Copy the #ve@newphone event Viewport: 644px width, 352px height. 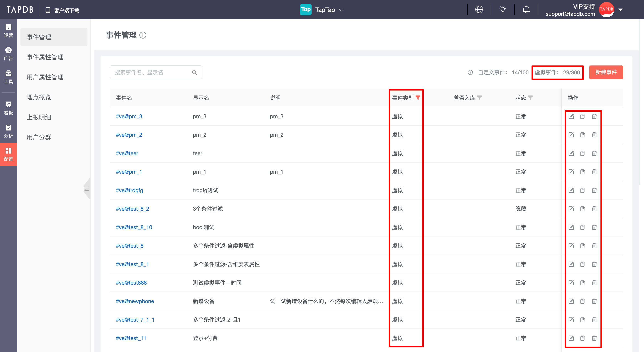(583, 301)
